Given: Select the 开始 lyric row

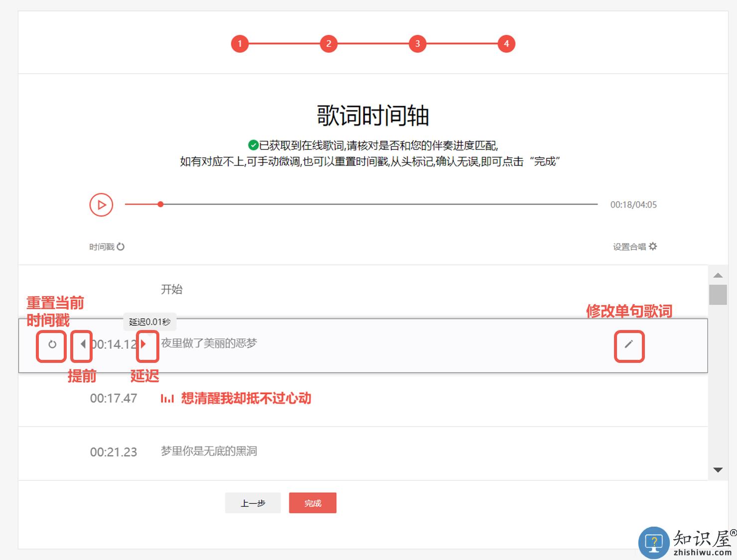Looking at the screenshot, I should (x=172, y=290).
